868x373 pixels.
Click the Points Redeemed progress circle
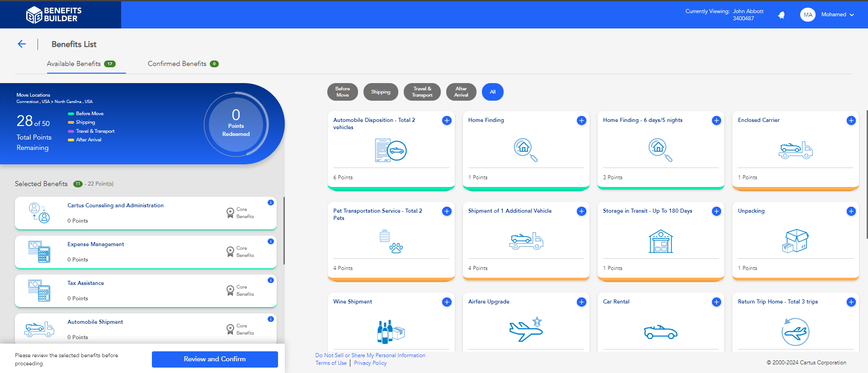coord(236,125)
